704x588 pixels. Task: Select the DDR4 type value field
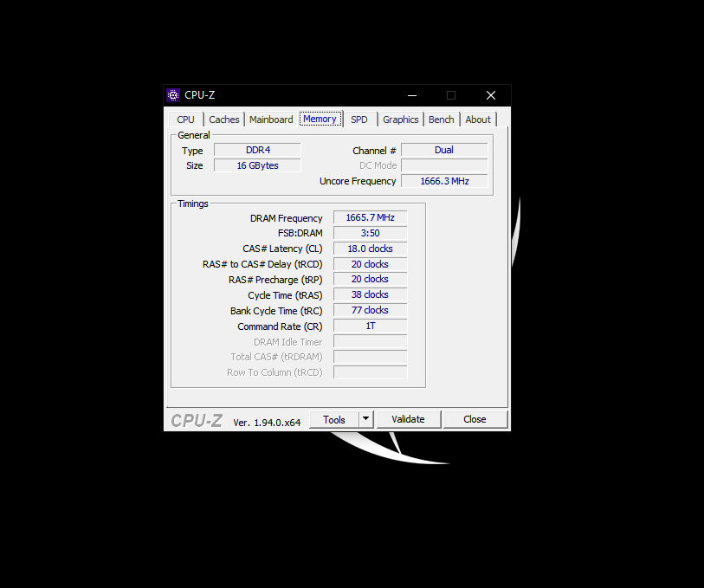pyautogui.click(x=258, y=150)
